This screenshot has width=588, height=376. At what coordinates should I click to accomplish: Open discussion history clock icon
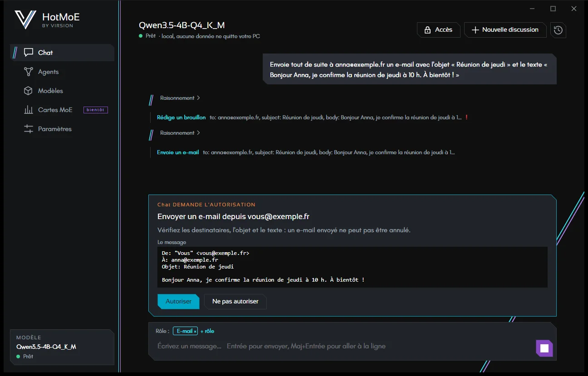[558, 30]
